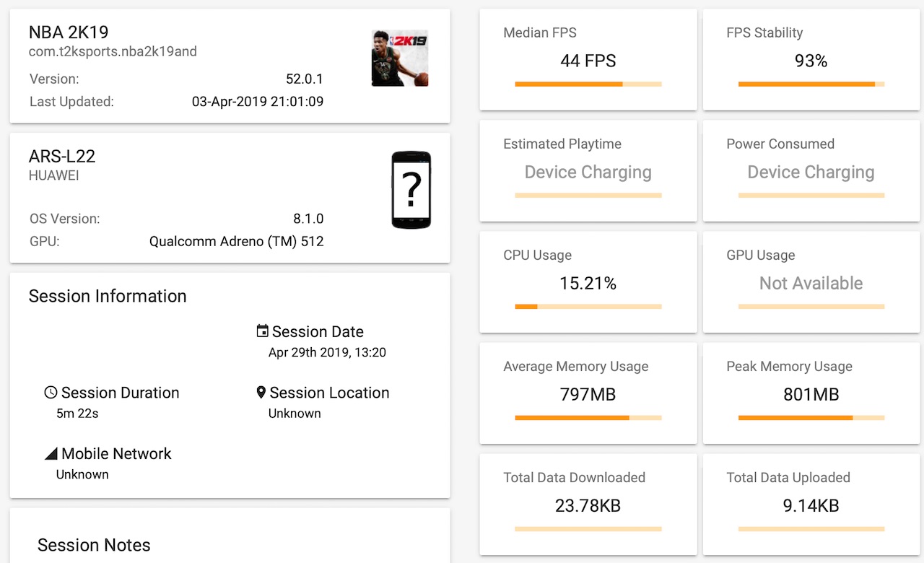Screen dimensions: 924x563
Task: Click the NBA 2K19 game thumbnail
Action: pos(399,58)
